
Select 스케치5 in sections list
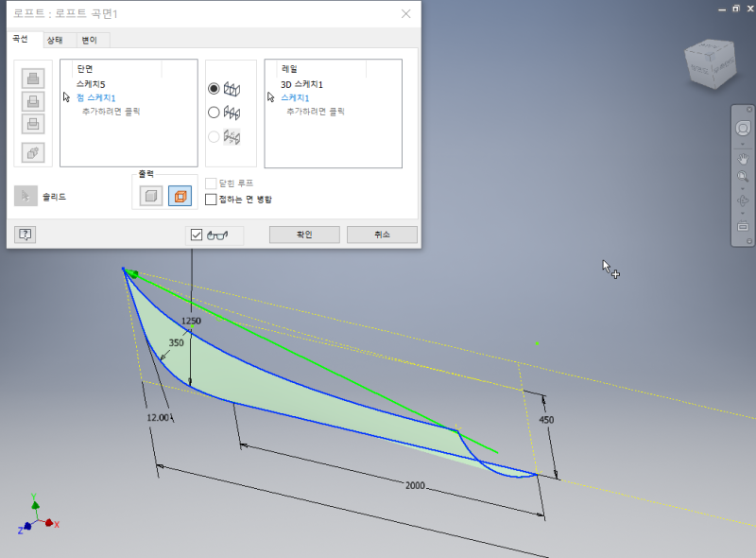[x=91, y=84]
